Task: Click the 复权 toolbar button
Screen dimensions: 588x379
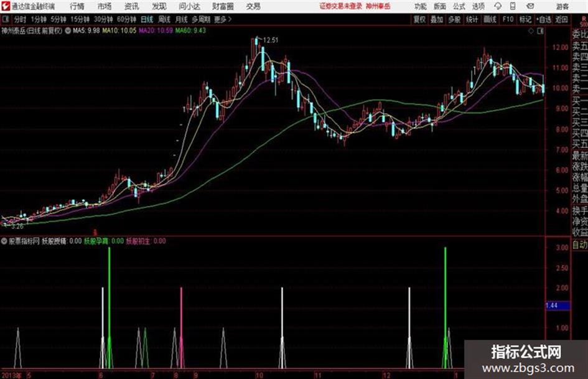Action: coord(419,19)
